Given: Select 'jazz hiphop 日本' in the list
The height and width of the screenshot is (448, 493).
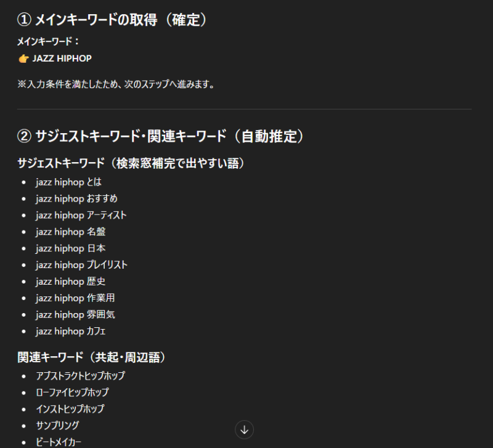Looking at the screenshot, I should 70,248.
